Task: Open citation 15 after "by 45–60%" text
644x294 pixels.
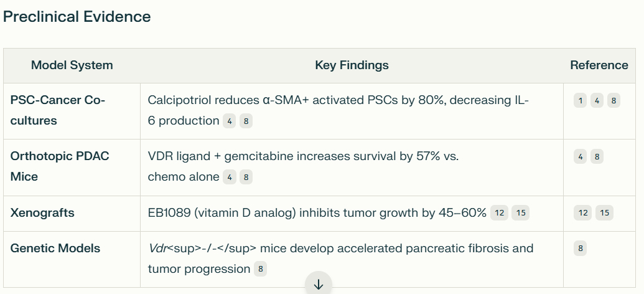Action: [520, 213]
